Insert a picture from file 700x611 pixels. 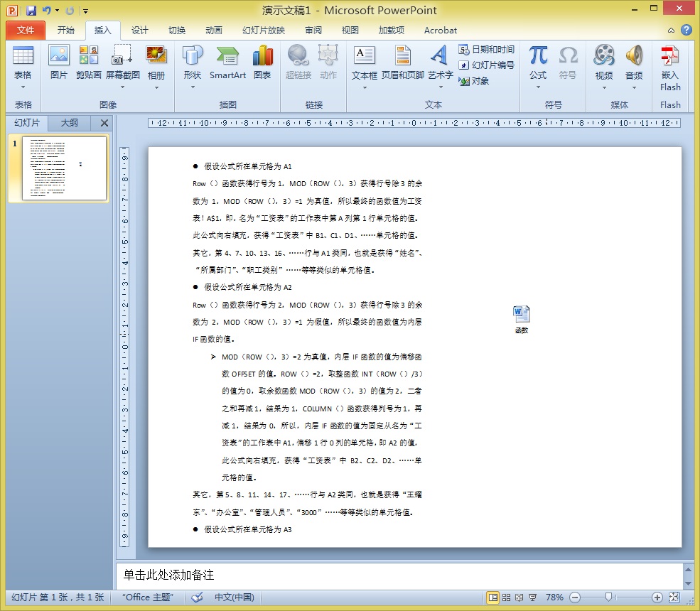[58, 65]
